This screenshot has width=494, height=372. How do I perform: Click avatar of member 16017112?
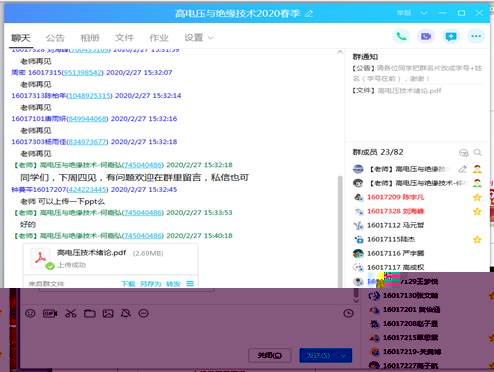(358, 225)
